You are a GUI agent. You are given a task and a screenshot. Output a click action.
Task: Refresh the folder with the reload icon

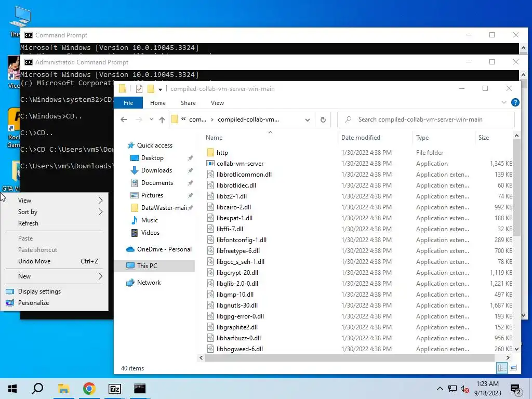(323, 119)
